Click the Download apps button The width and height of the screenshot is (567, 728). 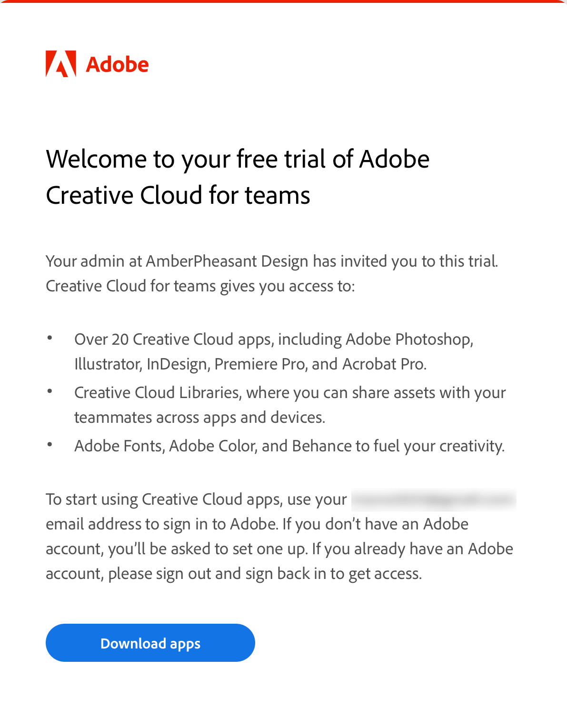tap(150, 643)
